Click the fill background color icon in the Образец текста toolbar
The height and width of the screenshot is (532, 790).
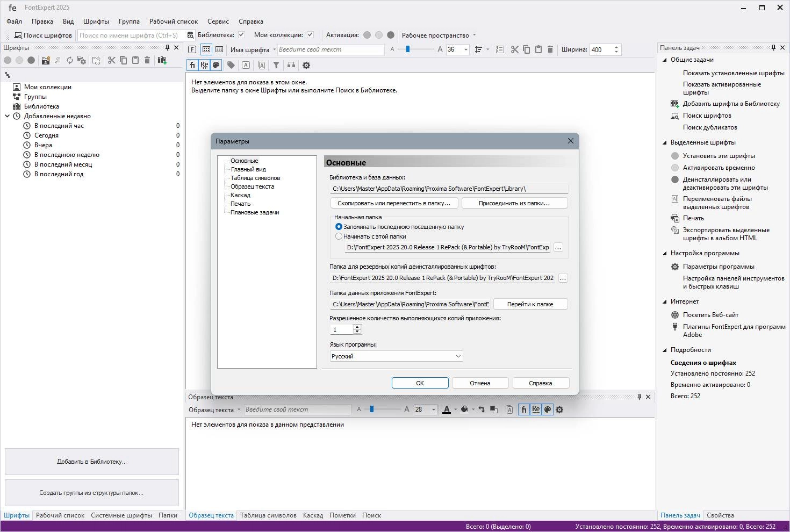click(x=464, y=409)
